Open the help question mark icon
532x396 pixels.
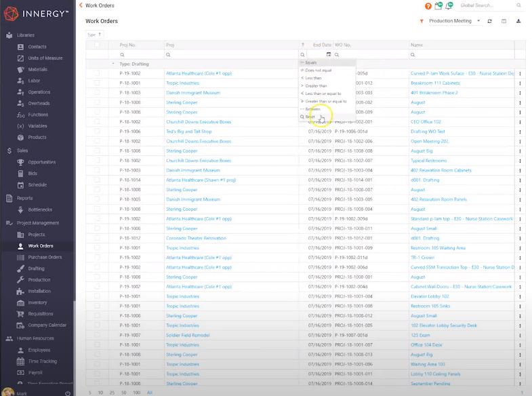tap(428, 6)
